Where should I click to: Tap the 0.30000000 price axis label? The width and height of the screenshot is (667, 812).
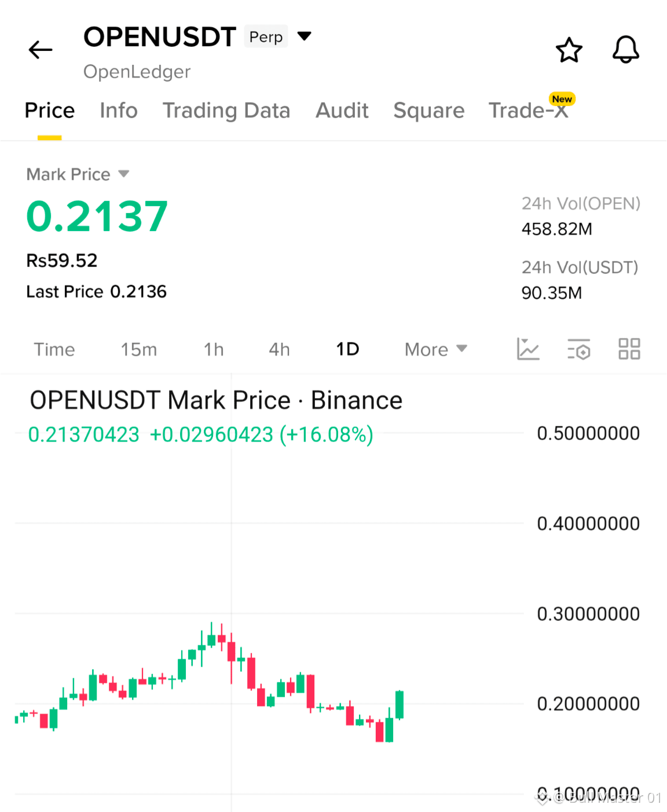(x=588, y=614)
